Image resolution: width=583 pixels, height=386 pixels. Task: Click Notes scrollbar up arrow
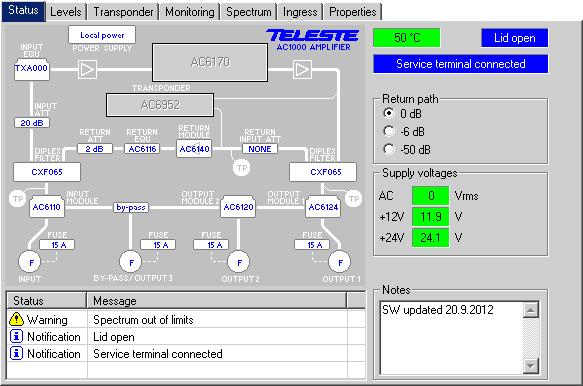click(531, 310)
